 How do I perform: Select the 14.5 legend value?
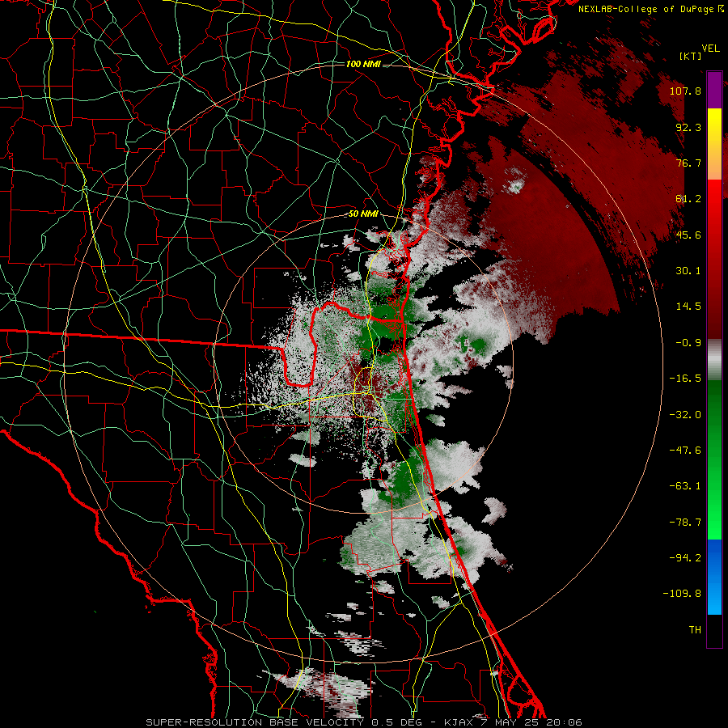688,307
